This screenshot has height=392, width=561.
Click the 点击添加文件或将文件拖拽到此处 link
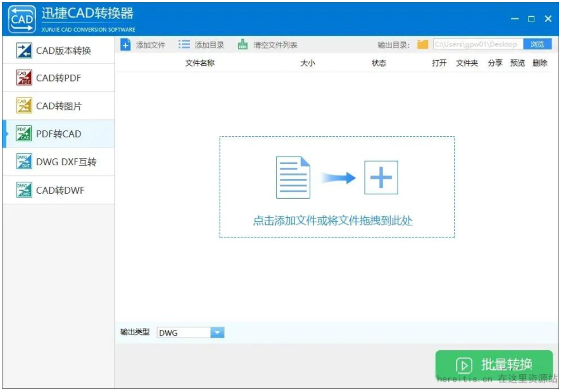(333, 221)
